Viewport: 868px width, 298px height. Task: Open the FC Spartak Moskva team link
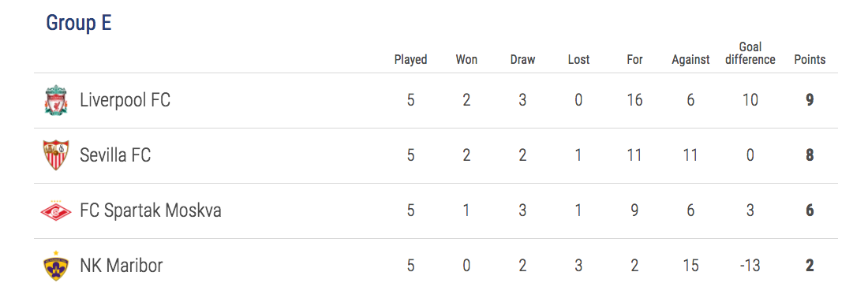(x=151, y=210)
